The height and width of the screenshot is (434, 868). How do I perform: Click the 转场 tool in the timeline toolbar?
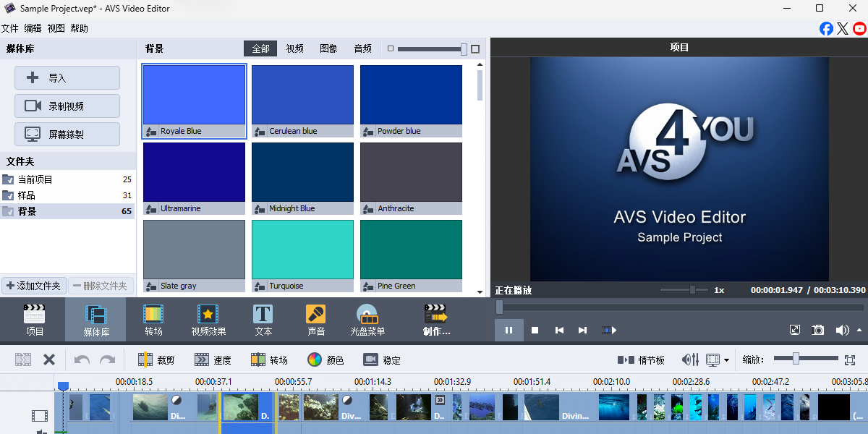pos(269,359)
